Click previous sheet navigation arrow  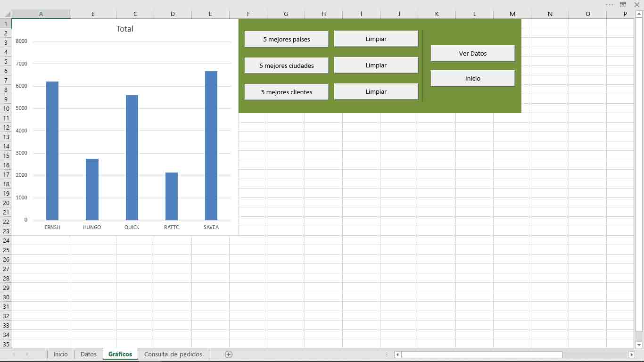pyautogui.click(x=14, y=354)
